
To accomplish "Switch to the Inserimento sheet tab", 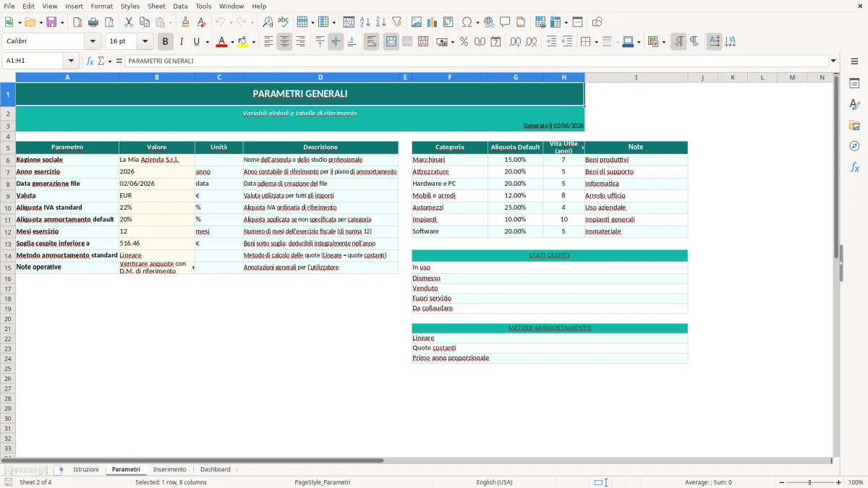I will tap(169, 470).
